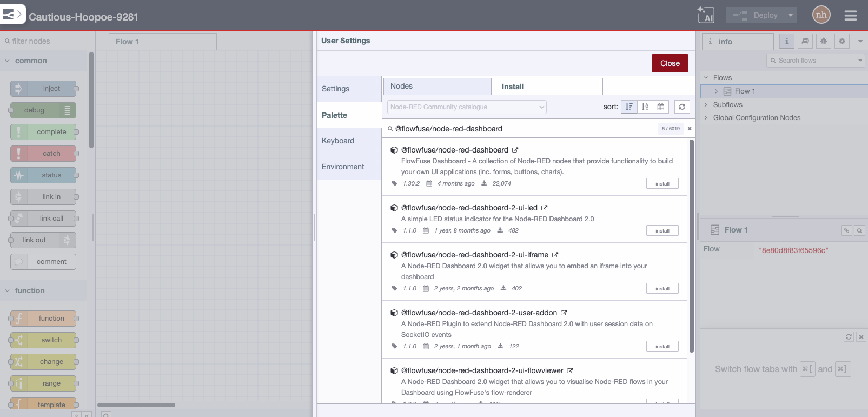This screenshot has width=868, height=417.
Task: Click the user avatar nh
Action: coord(821,15)
